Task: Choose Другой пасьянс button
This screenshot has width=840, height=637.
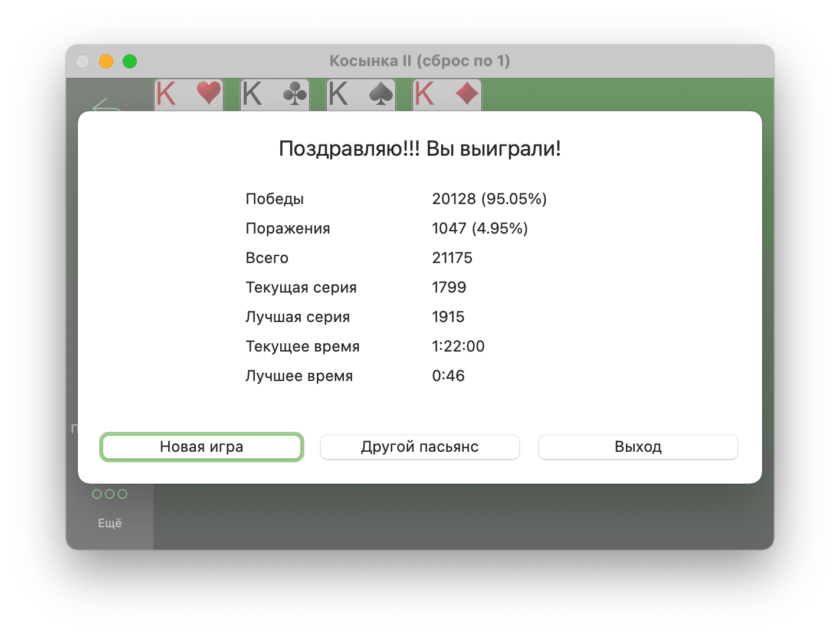Action: pyautogui.click(x=419, y=447)
